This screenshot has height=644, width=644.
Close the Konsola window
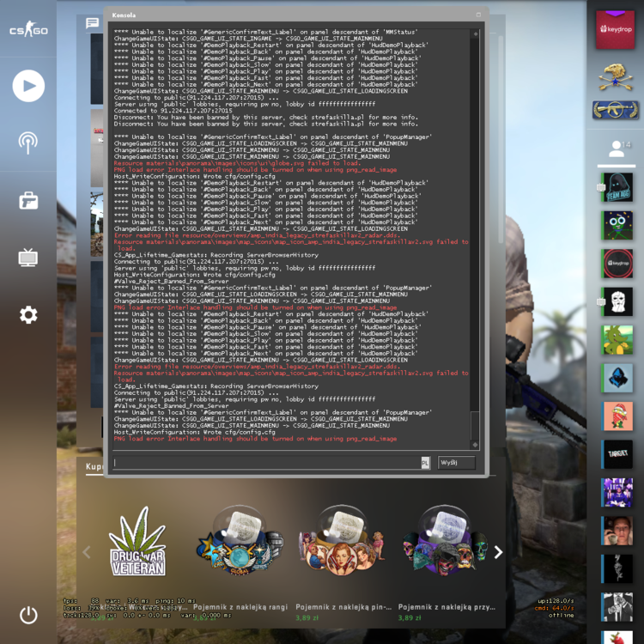(x=478, y=15)
